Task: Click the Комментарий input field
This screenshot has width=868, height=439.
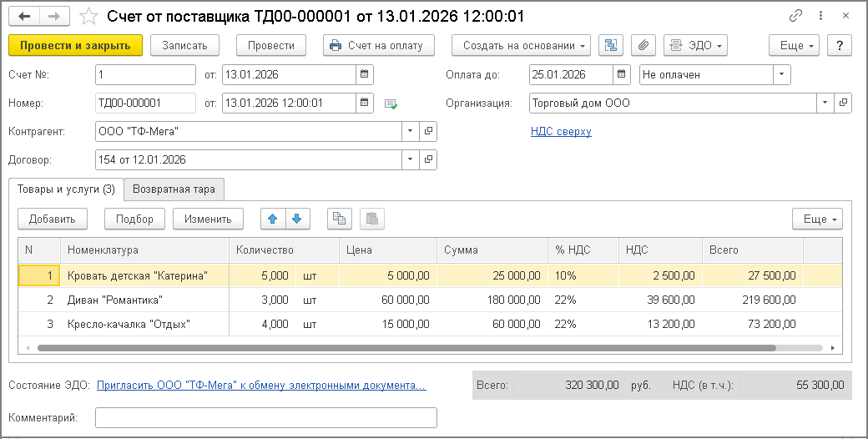Action: pyautogui.click(x=265, y=417)
